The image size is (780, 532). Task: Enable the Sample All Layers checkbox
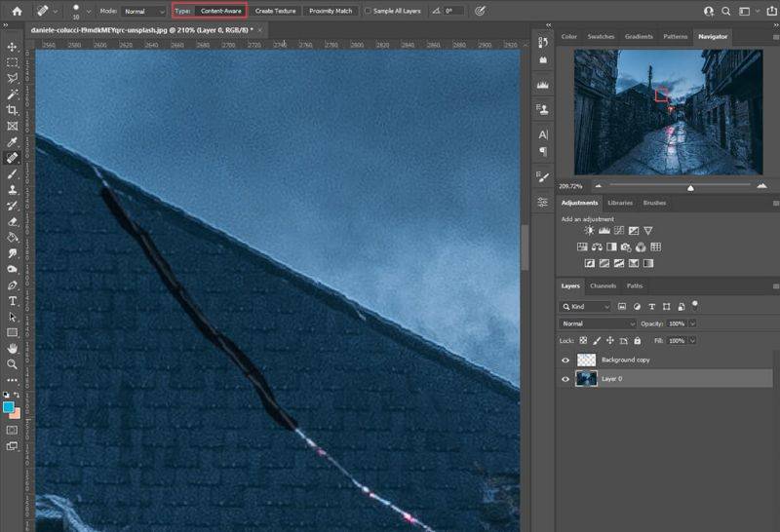tap(368, 11)
